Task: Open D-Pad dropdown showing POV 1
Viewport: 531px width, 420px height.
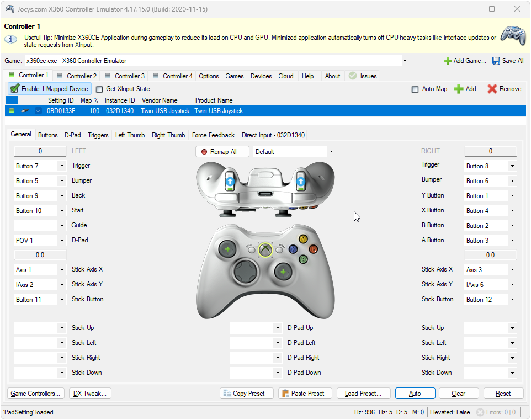Action: point(62,241)
